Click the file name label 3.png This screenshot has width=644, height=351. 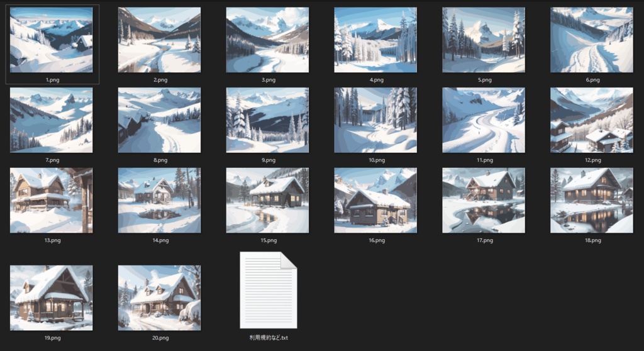(269, 80)
